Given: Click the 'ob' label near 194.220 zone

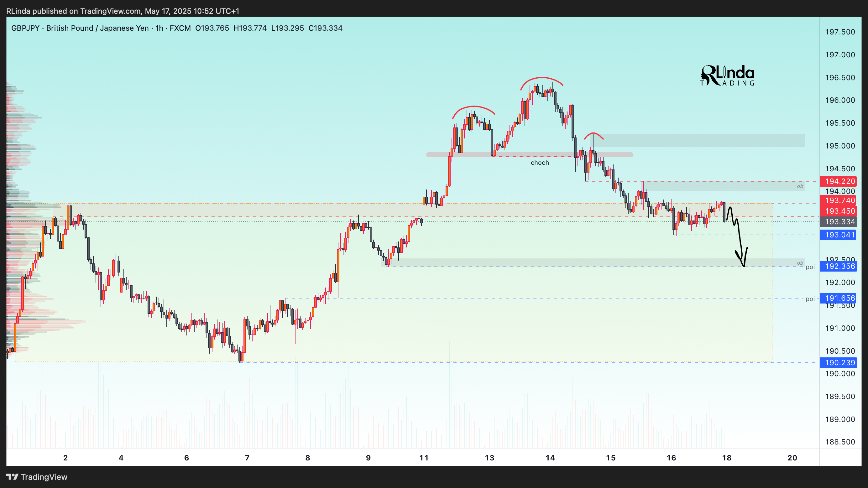Looking at the screenshot, I should click(x=800, y=186).
